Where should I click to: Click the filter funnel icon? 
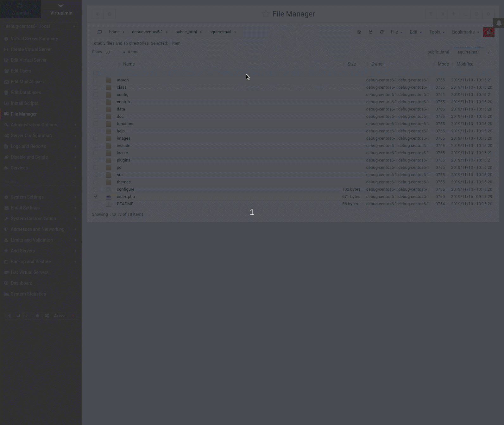pos(431,14)
